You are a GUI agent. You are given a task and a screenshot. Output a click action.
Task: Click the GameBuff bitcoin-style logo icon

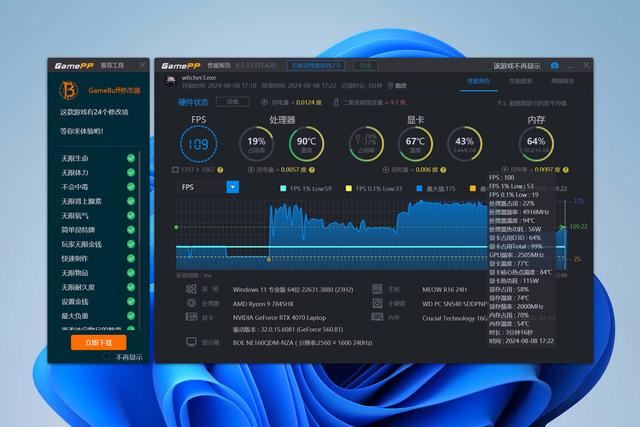69,91
